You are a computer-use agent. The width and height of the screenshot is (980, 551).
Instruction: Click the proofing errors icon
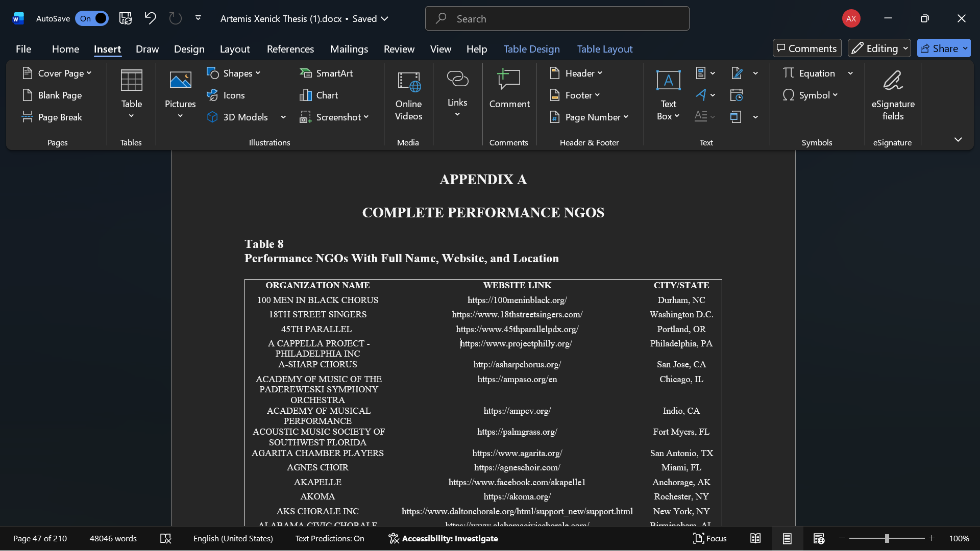point(165,539)
